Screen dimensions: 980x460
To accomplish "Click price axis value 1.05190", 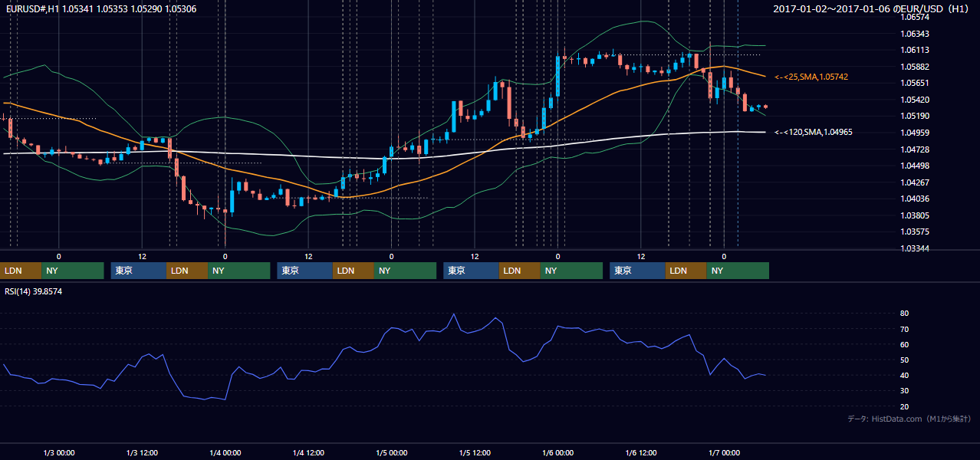I will coord(914,116).
